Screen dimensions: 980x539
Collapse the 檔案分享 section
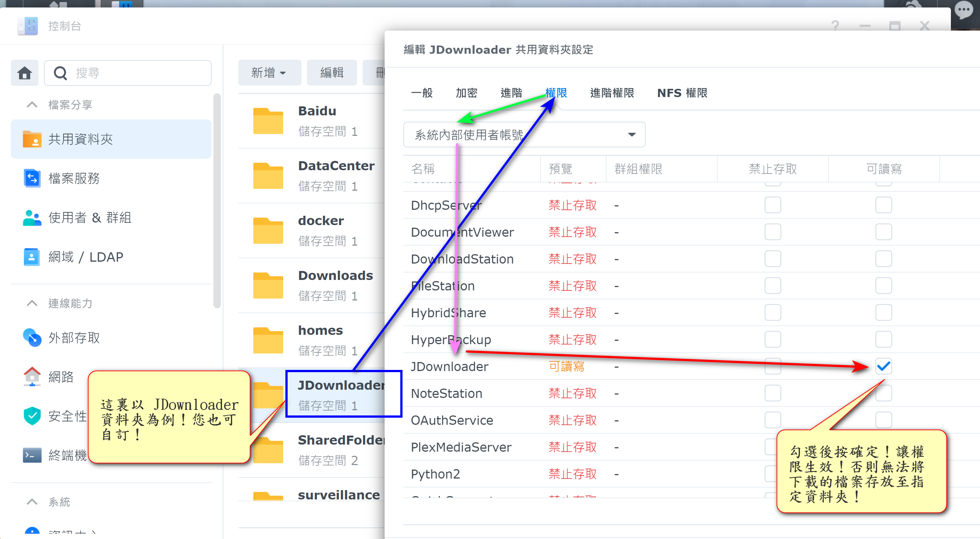(x=32, y=105)
